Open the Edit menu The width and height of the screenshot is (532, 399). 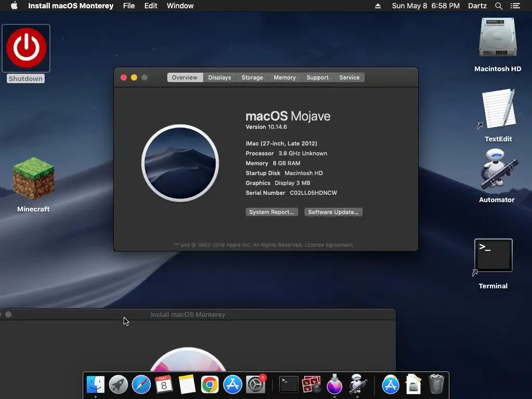pyautogui.click(x=151, y=6)
